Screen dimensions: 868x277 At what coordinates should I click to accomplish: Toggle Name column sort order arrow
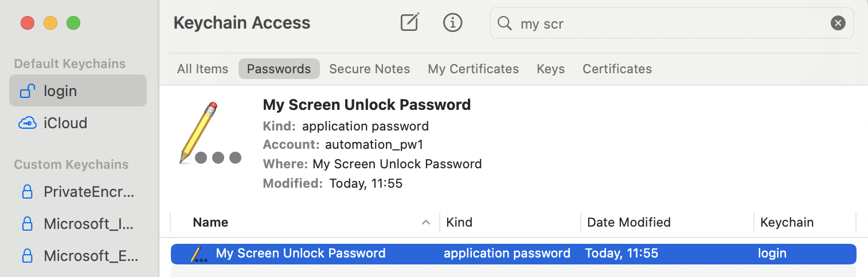coord(426,223)
